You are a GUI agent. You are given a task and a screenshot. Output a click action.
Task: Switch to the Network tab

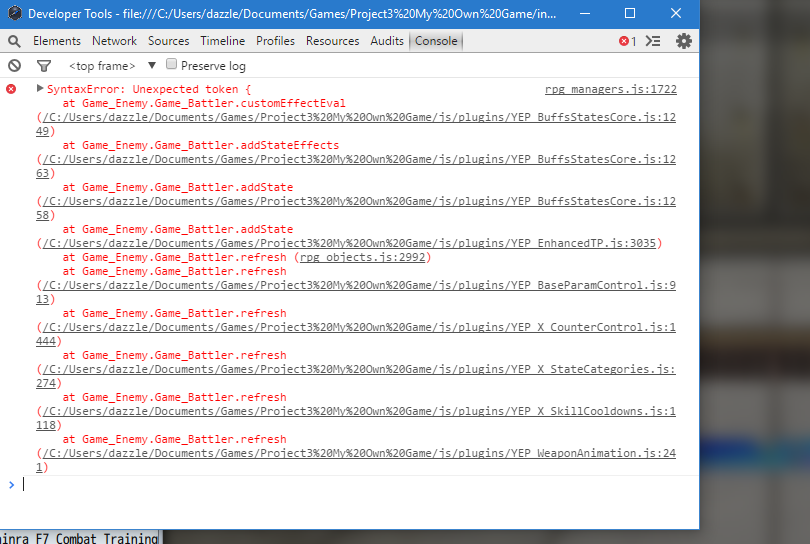point(114,41)
